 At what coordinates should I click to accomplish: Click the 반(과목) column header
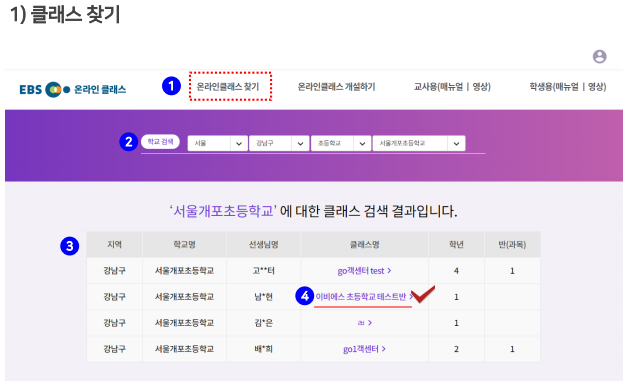[512, 244]
